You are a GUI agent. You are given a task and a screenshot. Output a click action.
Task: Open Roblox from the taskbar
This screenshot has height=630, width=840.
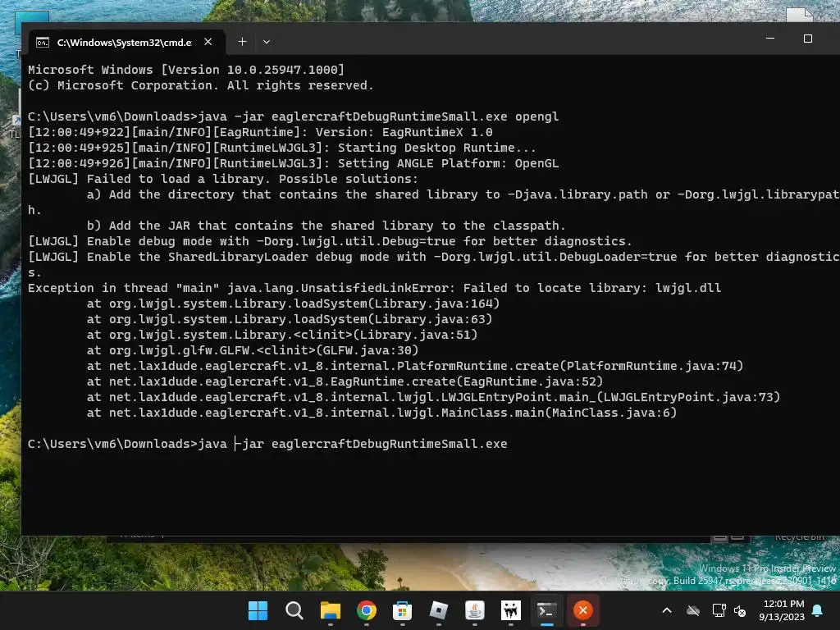coord(439,610)
